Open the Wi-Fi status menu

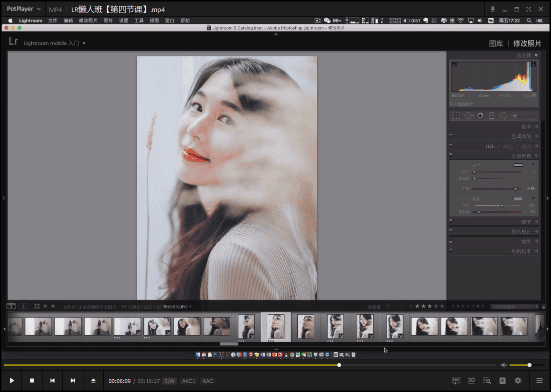pos(461,21)
